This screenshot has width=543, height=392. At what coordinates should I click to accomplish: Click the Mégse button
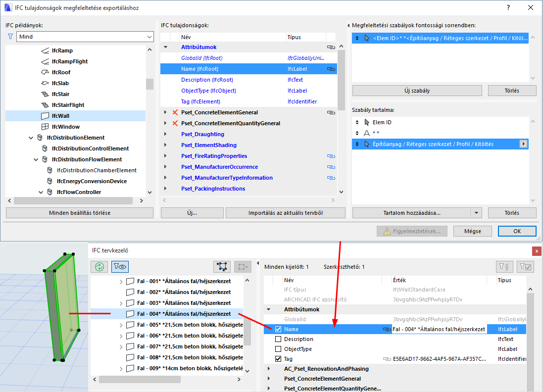click(x=472, y=231)
